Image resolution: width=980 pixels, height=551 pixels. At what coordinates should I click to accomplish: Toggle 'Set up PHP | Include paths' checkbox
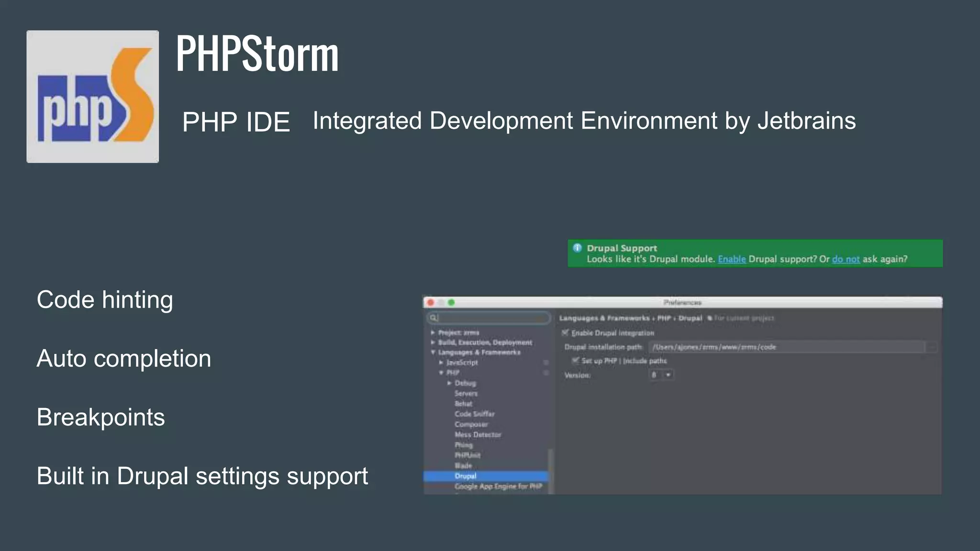pos(576,360)
